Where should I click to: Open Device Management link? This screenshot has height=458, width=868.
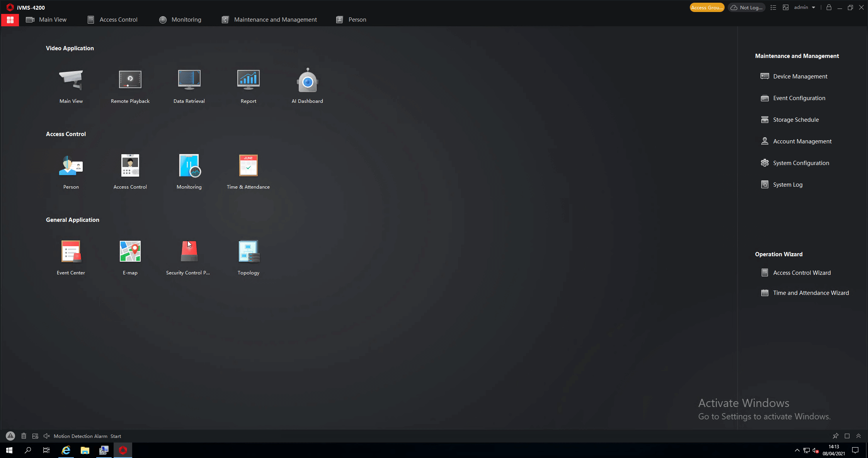(x=800, y=77)
